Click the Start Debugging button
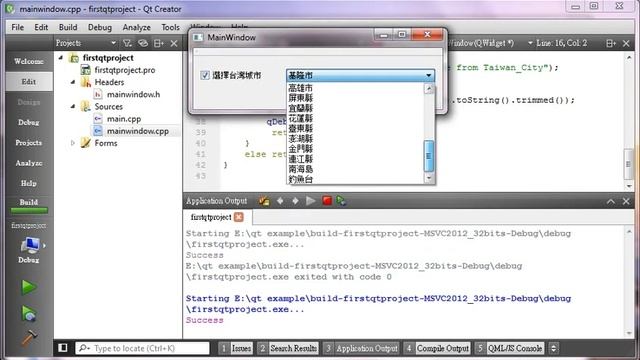The height and width of the screenshot is (360, 640). click(x=29, y=314)
